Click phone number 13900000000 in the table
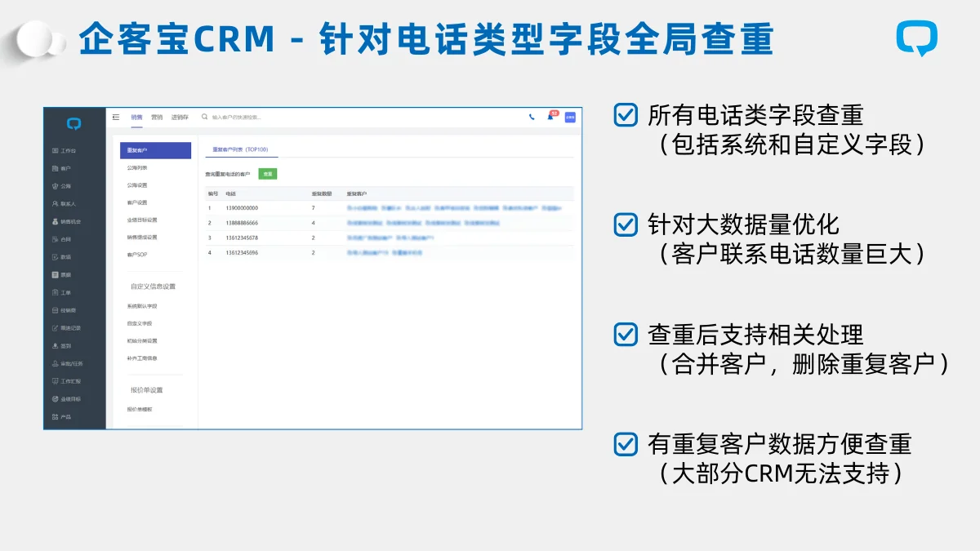The height and width of the screenshot is (551, 980). (x=242, y=208)
